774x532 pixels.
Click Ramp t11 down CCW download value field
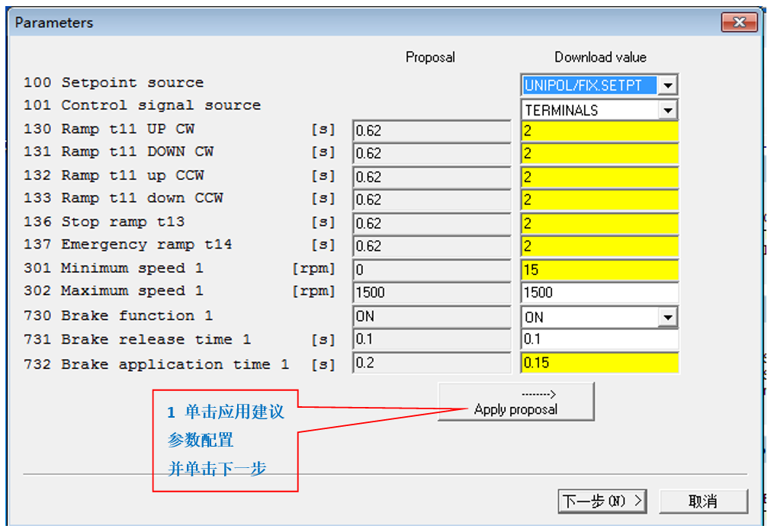tap(599, 200)
